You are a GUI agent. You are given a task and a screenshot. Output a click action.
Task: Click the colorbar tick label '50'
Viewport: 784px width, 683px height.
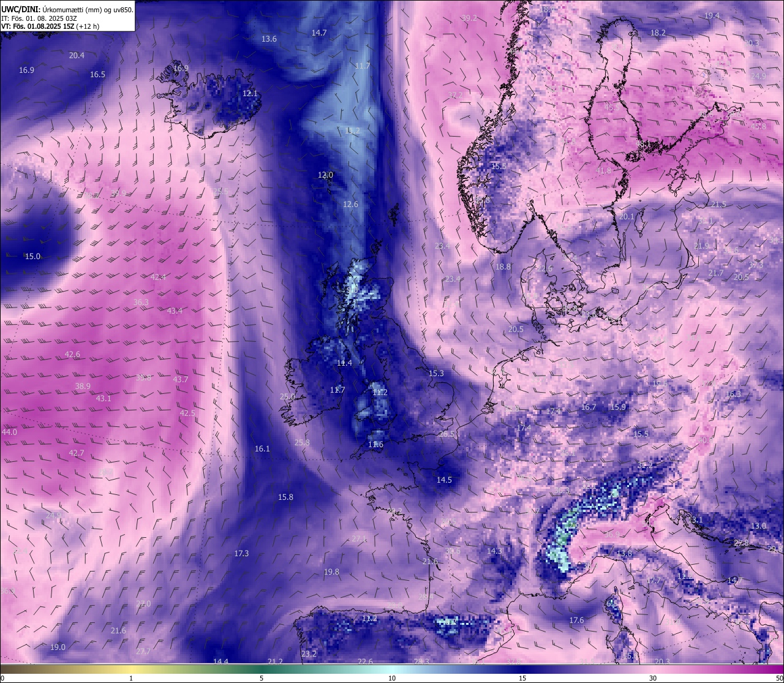tap(779, 678)
